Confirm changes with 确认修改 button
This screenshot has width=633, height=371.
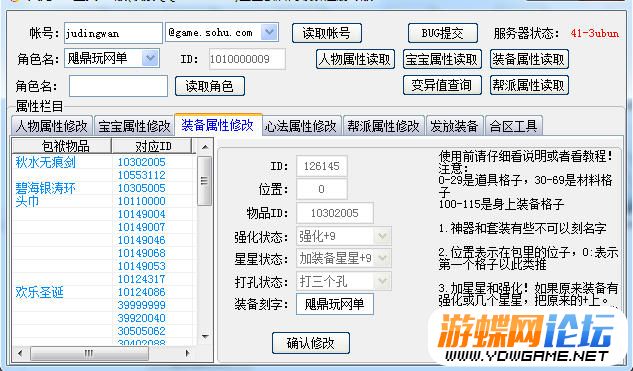click(310, 343)
